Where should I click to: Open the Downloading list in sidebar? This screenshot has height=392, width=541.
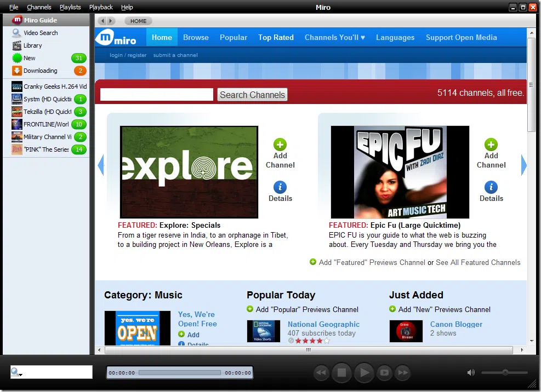pyautogui.click(x=40, y=71)
